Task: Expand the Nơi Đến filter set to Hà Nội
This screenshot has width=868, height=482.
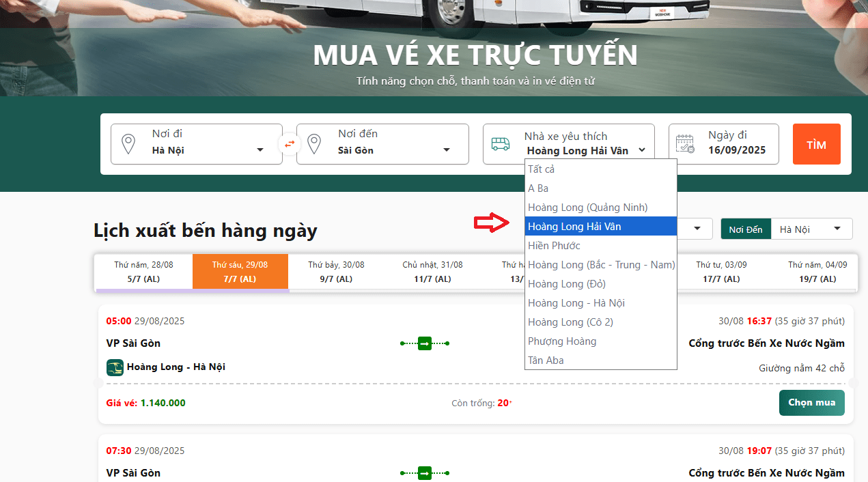Action: pyautogui.click(x=811, y=229)
